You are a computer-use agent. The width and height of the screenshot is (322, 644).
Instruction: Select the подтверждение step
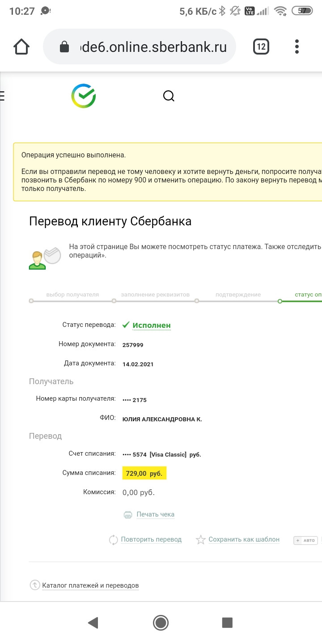[238, 295]
